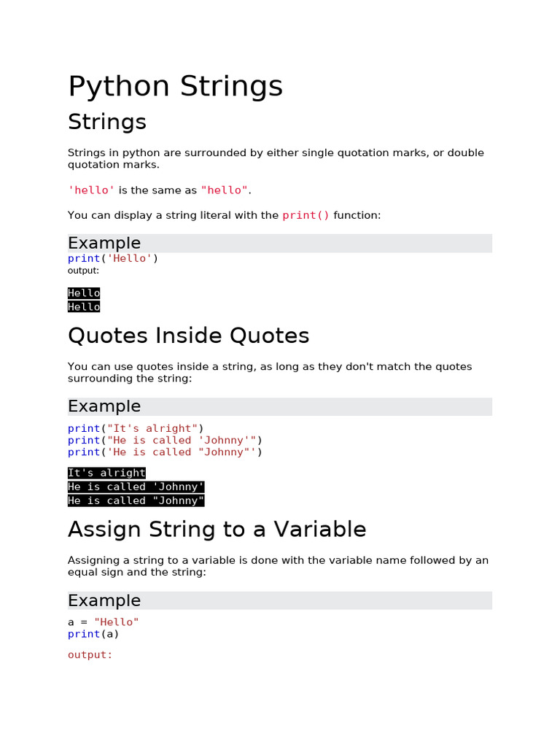Image resolution: width=560 pixels, height=747 pixels.
Task: Click the "Strings" subheading below the title
Action: click(x=107, y=122)
